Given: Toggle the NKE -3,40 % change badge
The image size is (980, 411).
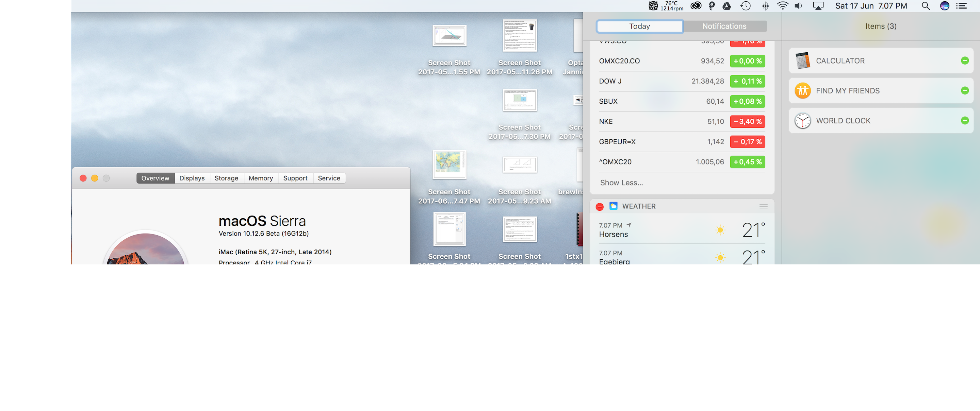Looking at the screenshot, I should 747,121.
